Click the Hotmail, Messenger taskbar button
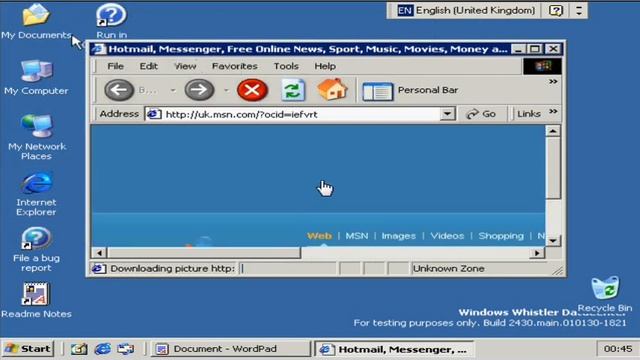The width and height of the screenshot is (640, 360). 395,349
